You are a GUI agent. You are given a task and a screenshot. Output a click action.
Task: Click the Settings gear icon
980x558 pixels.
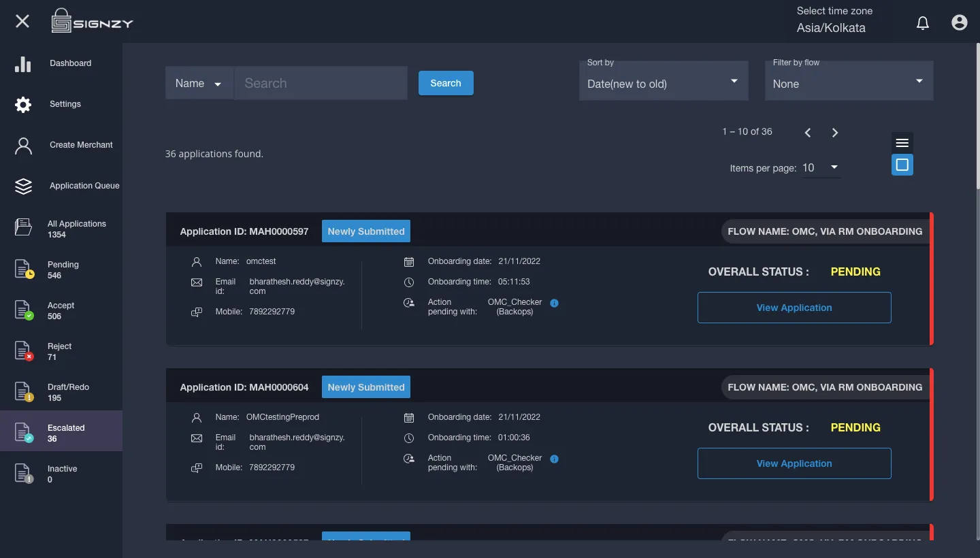click(x=23, y=105)
